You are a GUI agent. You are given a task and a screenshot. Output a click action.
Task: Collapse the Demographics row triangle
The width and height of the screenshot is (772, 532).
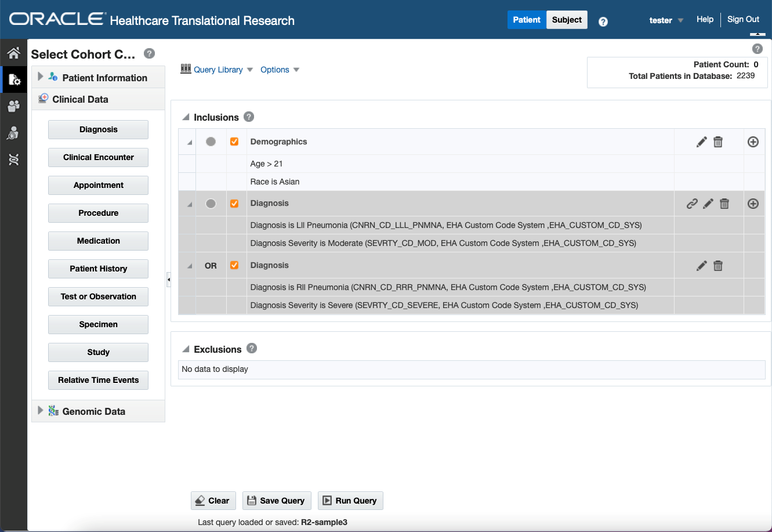pos(189,143)
